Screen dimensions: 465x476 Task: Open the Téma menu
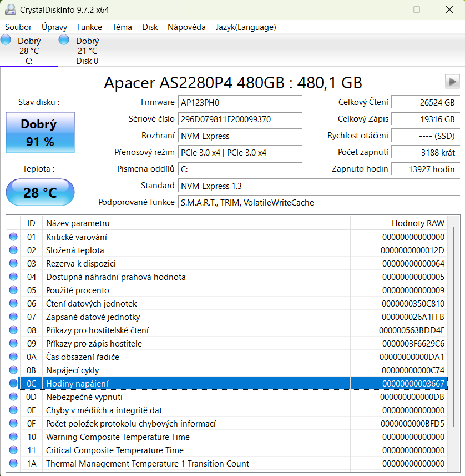click(x=122, y=27)
